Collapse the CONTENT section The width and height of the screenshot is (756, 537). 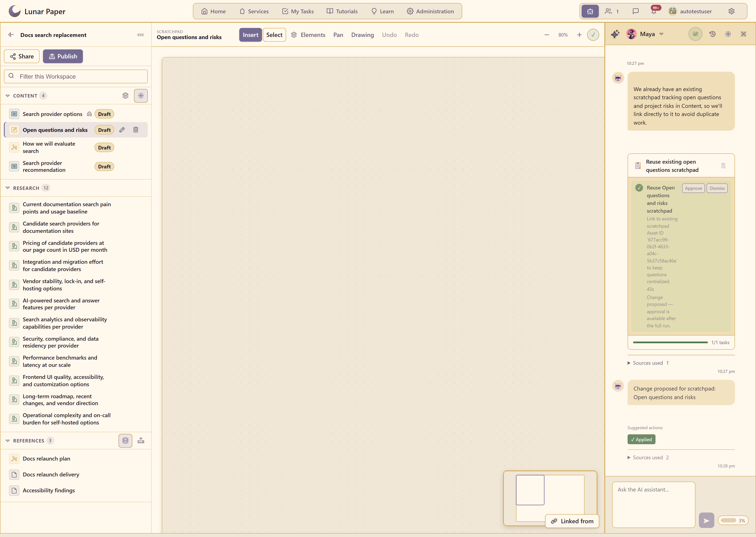(x=8, y=96)
